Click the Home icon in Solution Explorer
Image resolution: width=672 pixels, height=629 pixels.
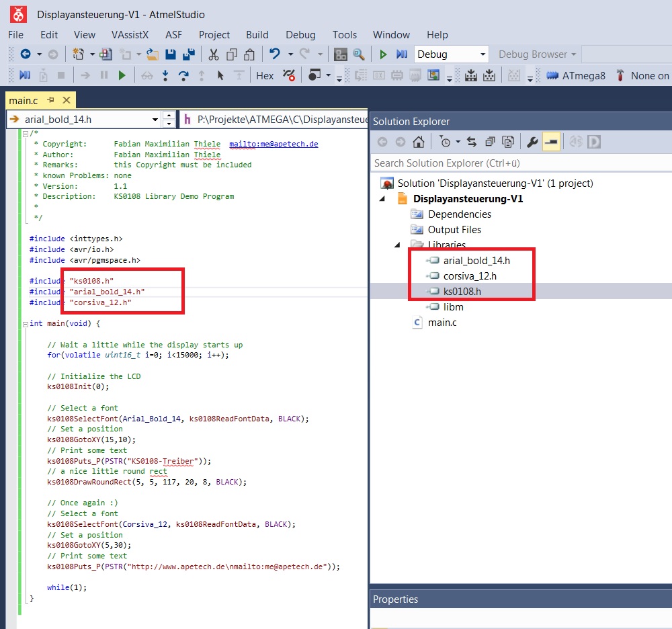coord(418,142)
